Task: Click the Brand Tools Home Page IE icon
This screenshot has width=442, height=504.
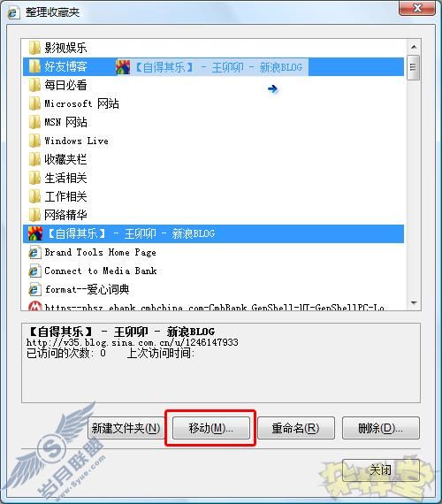Action: pos(34,252)
